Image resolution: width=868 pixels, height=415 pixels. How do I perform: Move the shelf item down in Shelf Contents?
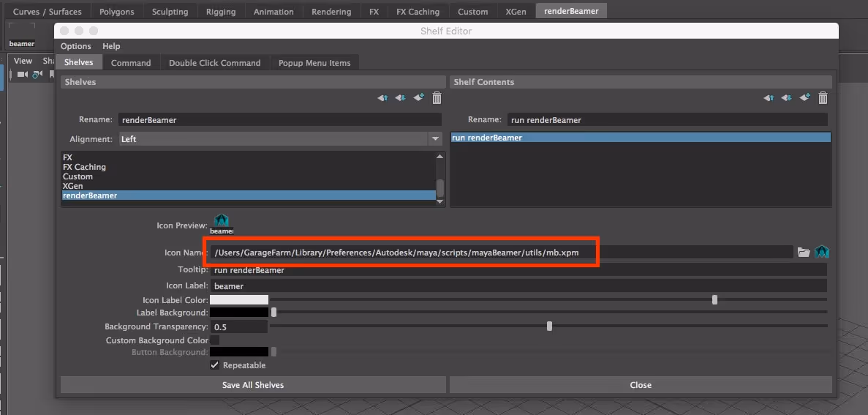(x=787, y=98)
